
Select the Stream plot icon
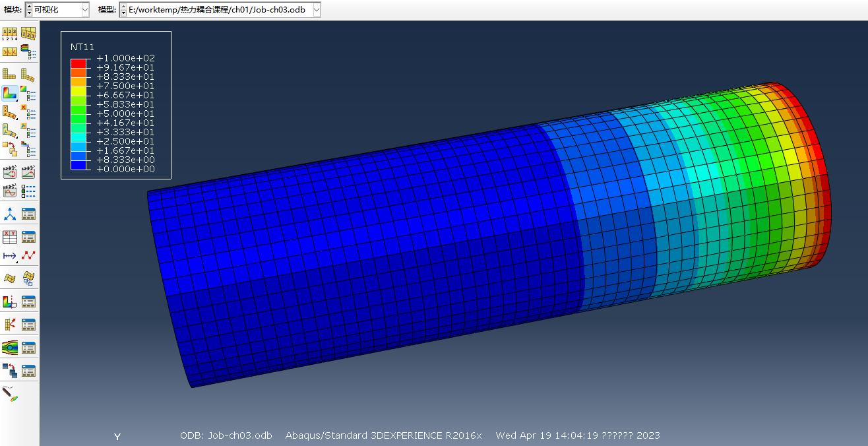(10, 347)
